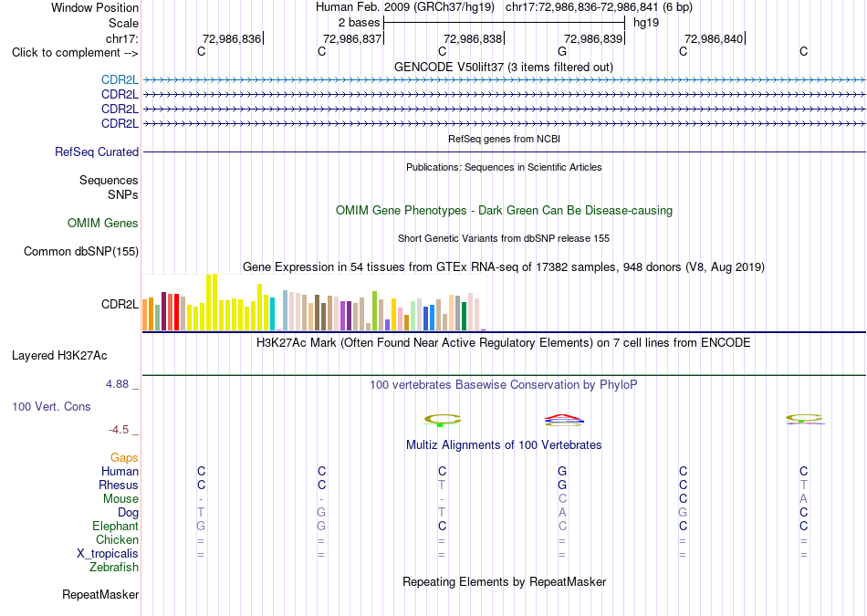Select the genome position text 'chr17:72,986,836-72,986,841 (6 bp)'
The width and height of the screenshot is (867, 616).
[599, 7]
